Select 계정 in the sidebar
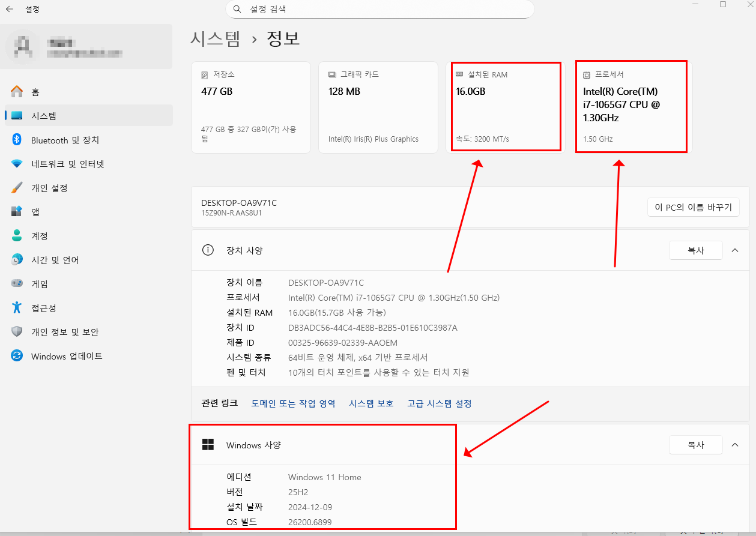The image size is (756, 536). click(x=89, y=236)
